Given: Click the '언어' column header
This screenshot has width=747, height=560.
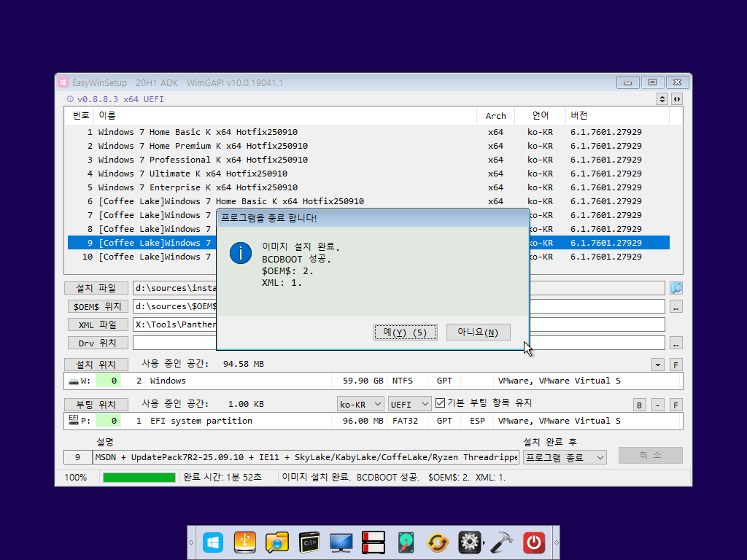Looking at the screenshot, I should (541, 116).
